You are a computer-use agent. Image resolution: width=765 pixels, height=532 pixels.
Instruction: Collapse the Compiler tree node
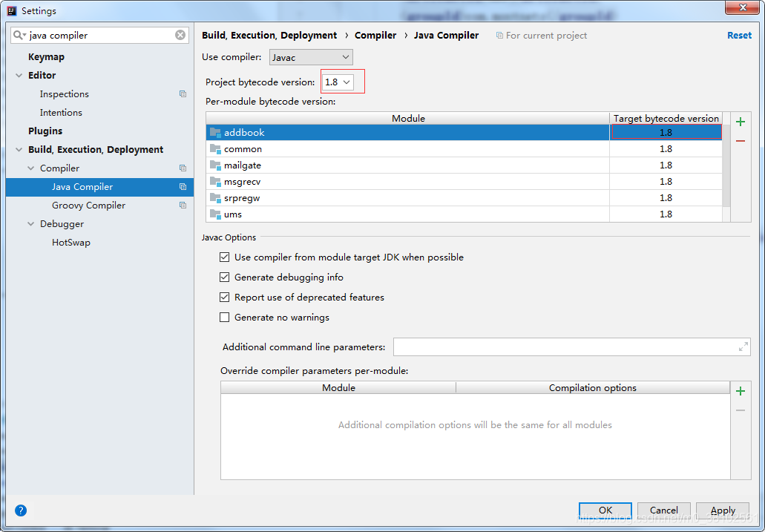30,168
